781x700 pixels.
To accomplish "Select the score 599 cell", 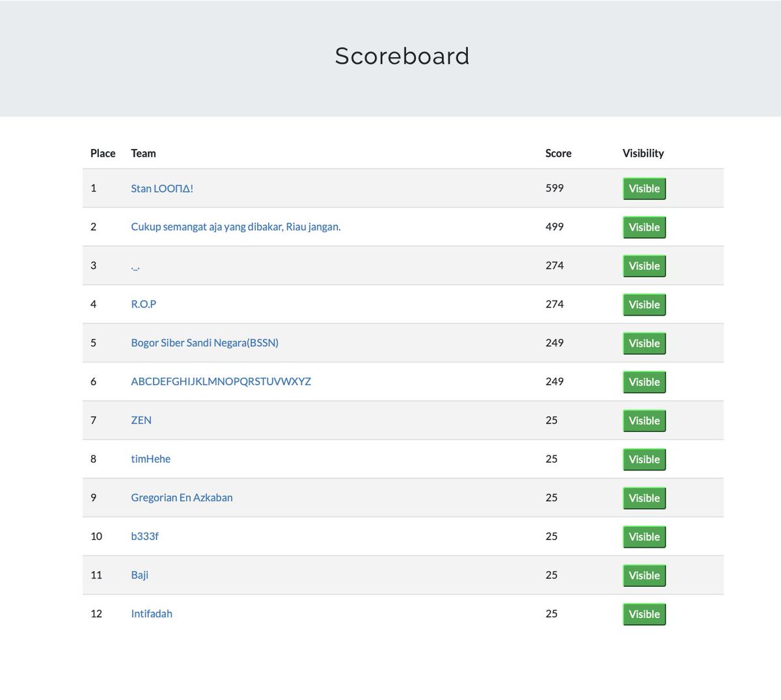I will coord(555,188).
